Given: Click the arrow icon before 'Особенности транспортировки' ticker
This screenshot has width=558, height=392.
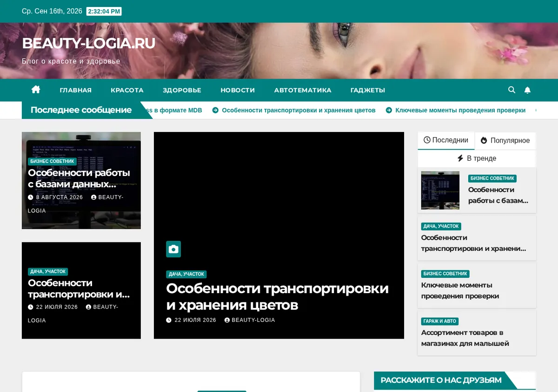Looking at the screenshot, I should point(215,110).
